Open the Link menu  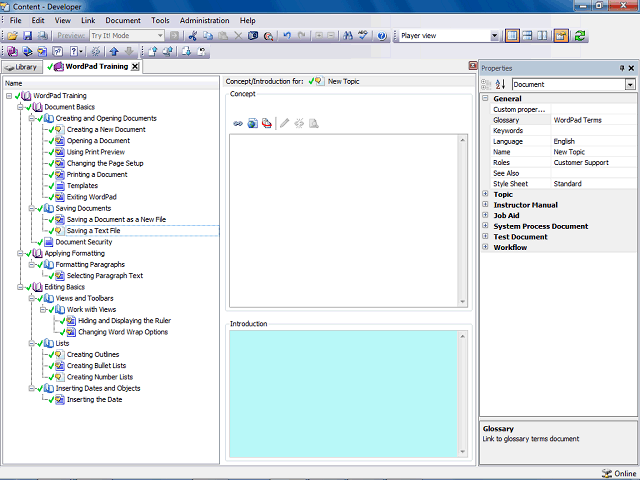pyautogui.click(x=88, y=20)
